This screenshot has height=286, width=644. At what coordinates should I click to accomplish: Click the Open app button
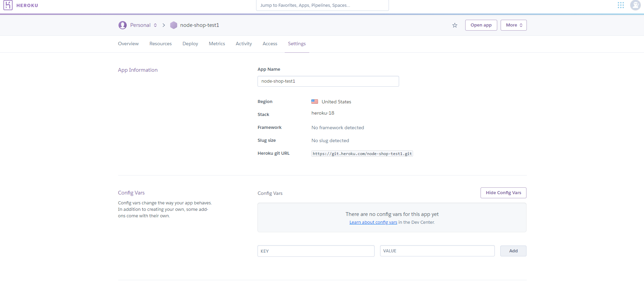tap(481, 25)
